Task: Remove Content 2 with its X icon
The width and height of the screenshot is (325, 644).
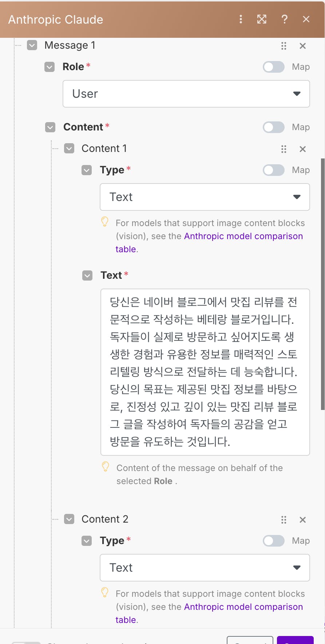Action: [302, 520]
